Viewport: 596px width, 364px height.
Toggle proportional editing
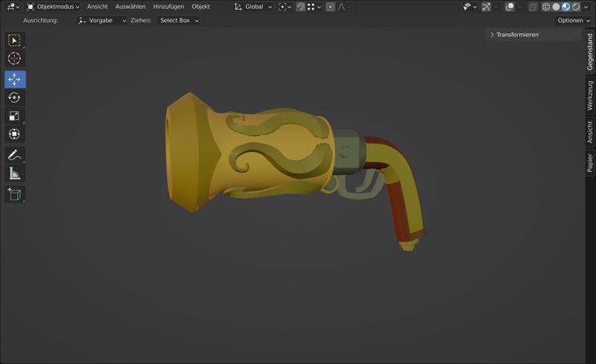(x=330, y=7)
